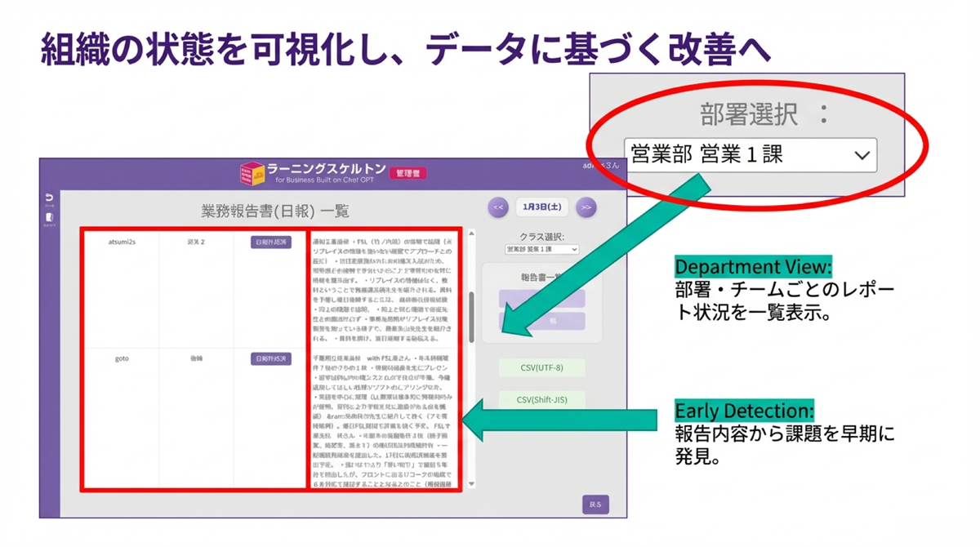Select the atsumi2s user name cell
Viewport: 980px width, 547px height.
click(x=122, y=242)
